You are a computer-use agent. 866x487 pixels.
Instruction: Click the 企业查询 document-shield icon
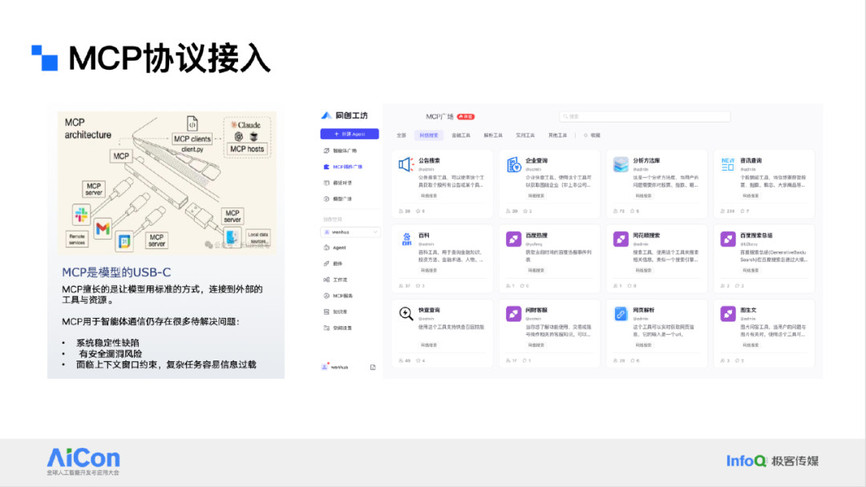(514, 165)
